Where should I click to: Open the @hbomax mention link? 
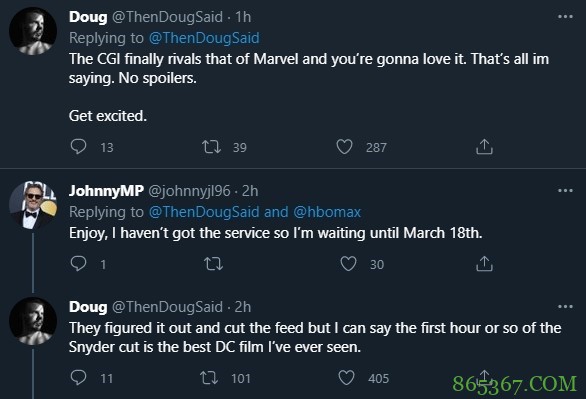[327, 212]
